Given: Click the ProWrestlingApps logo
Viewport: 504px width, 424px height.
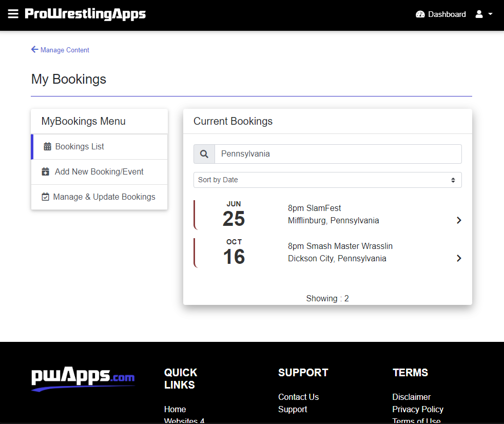Looking at the screenshot, I should click(x=85, y=14).
